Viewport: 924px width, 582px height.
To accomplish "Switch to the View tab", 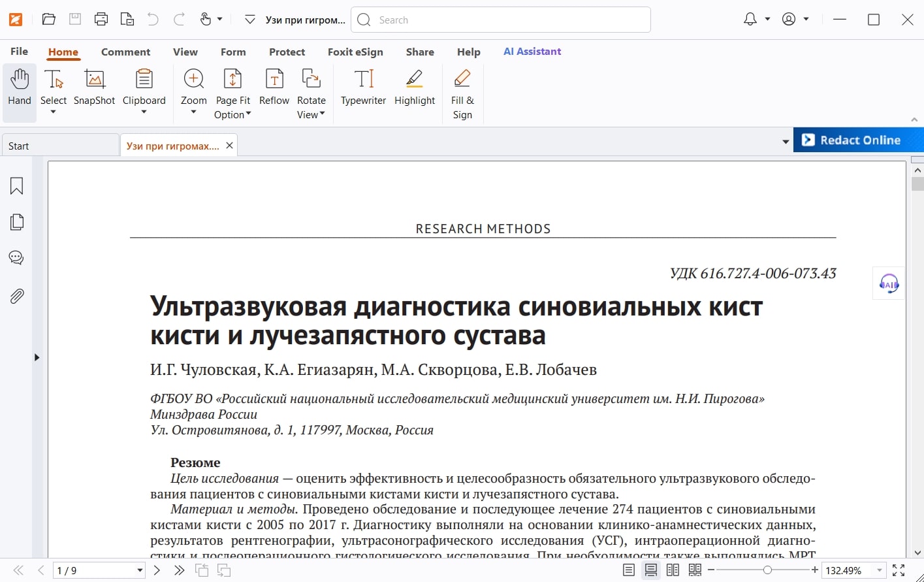I will tap(185, 52).
